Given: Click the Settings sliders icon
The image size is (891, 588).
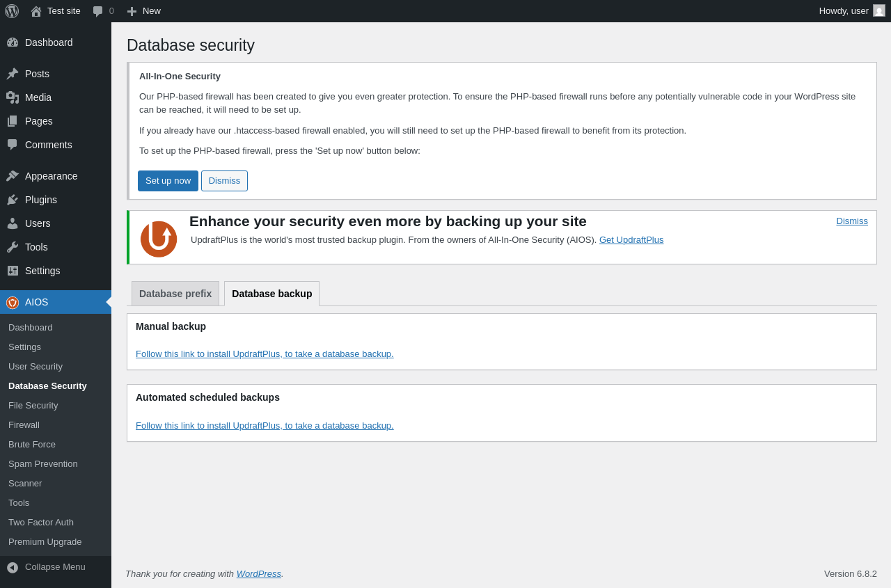Looking at the screenshot, I should [x=13, y=271].
